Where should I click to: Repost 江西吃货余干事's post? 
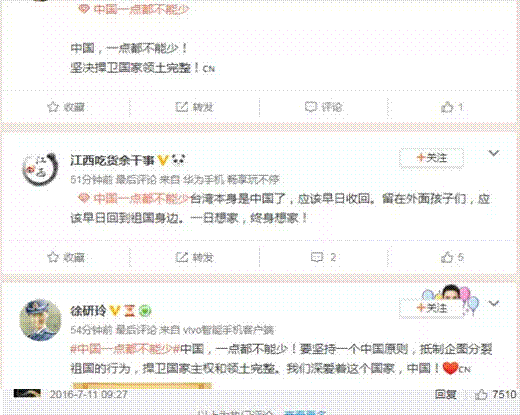point(194,257)
